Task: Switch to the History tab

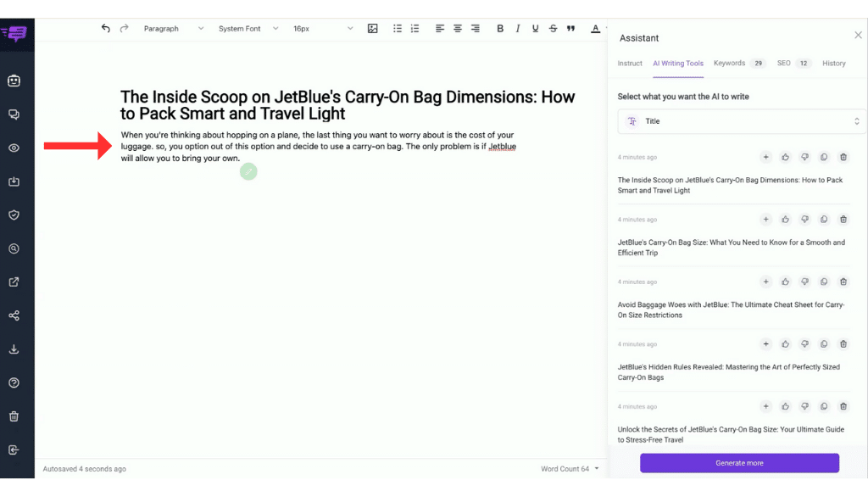Action: (x=834, y=64)
